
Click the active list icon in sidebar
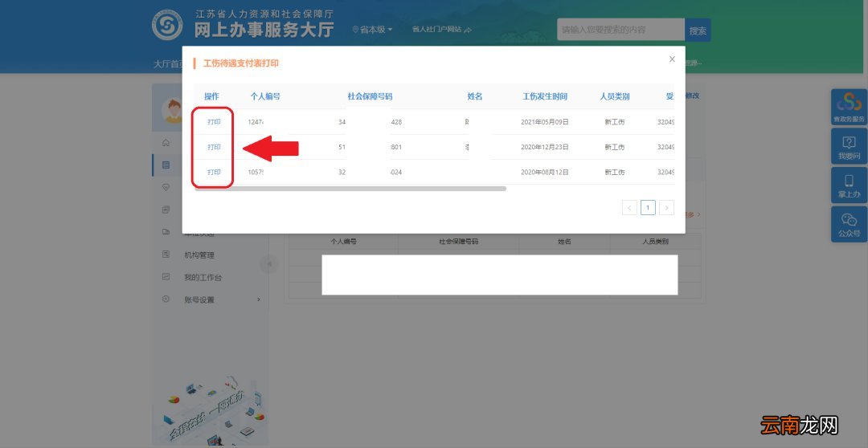pos(166,165)
